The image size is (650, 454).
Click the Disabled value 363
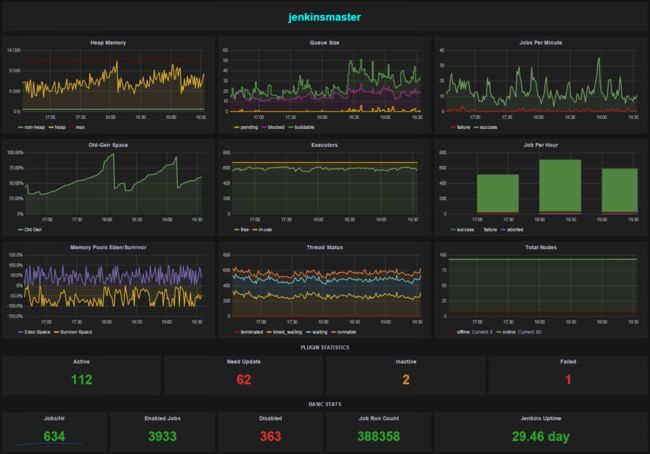271,437
